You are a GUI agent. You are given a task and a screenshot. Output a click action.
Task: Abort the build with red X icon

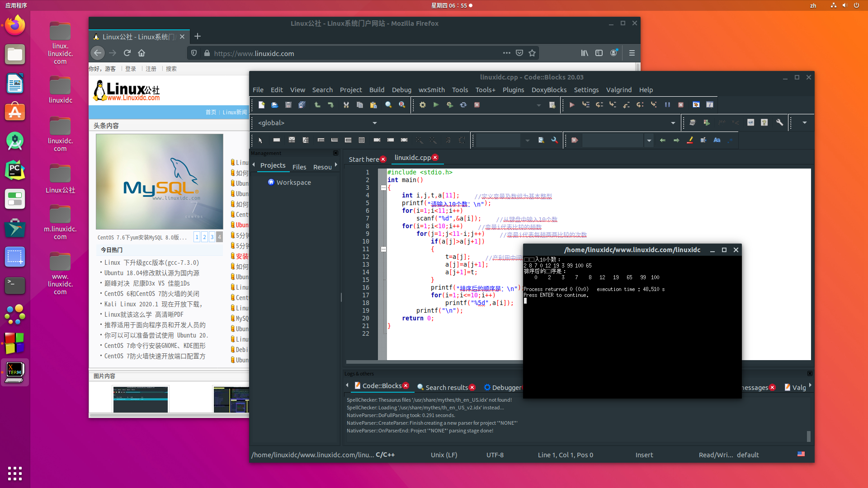(477, 105)
